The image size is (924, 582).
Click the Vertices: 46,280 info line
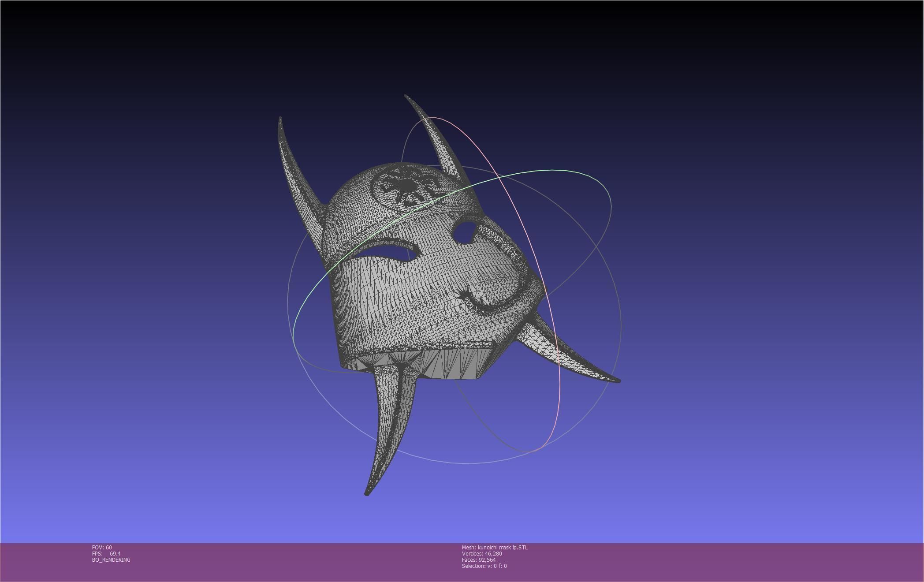pos(482,553)
